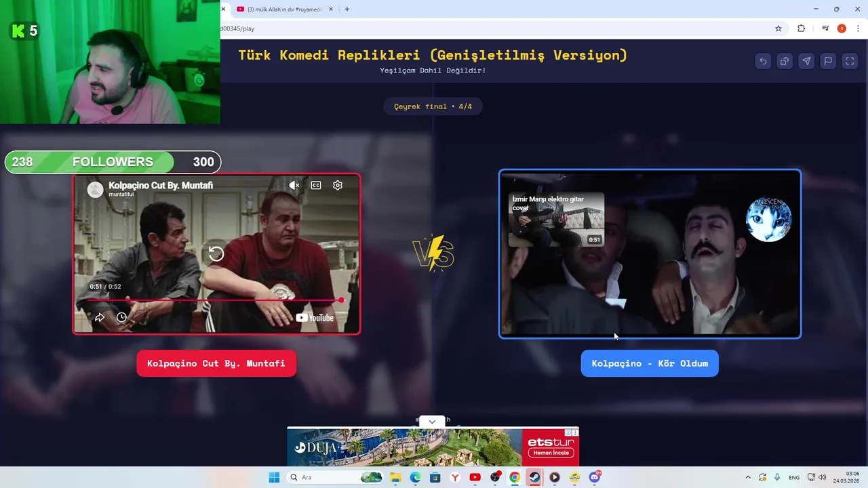Open volume control in system tray
This screenshot has width=868, height=488.
[823, 477]
